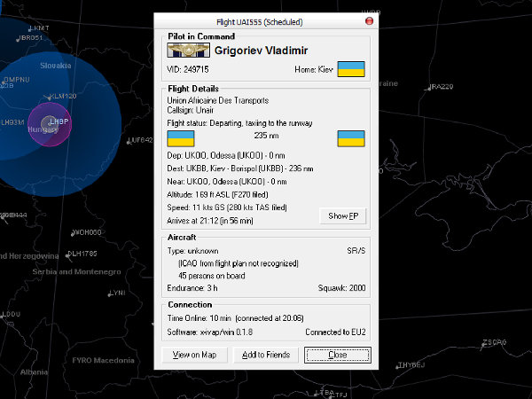
Task: Select the LYNI airport label on the map
Action: click(x=117, y=293)
